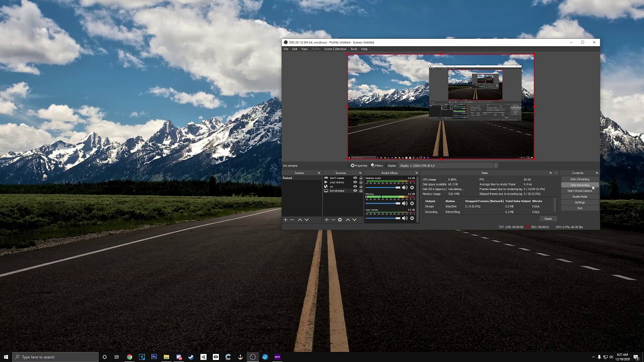The image size is (644, 362).
Task: Reset the Stats counters
Action: [x=548, y=219]
